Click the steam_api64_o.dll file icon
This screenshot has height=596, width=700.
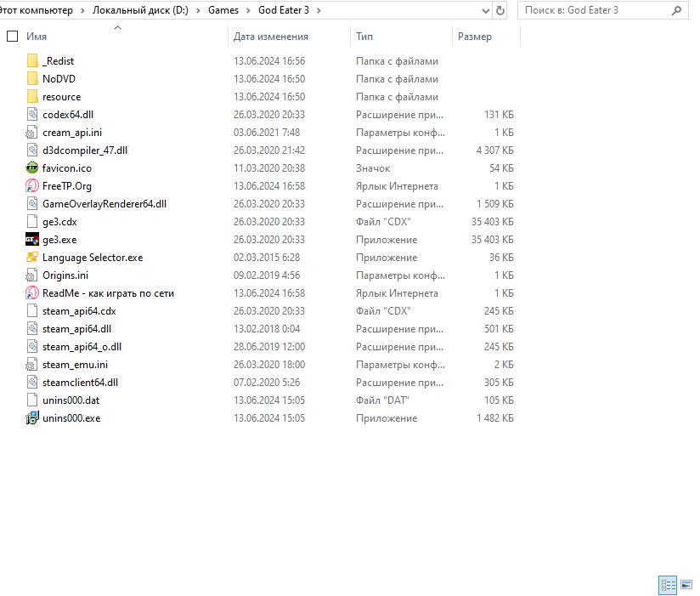pos(32,347)
